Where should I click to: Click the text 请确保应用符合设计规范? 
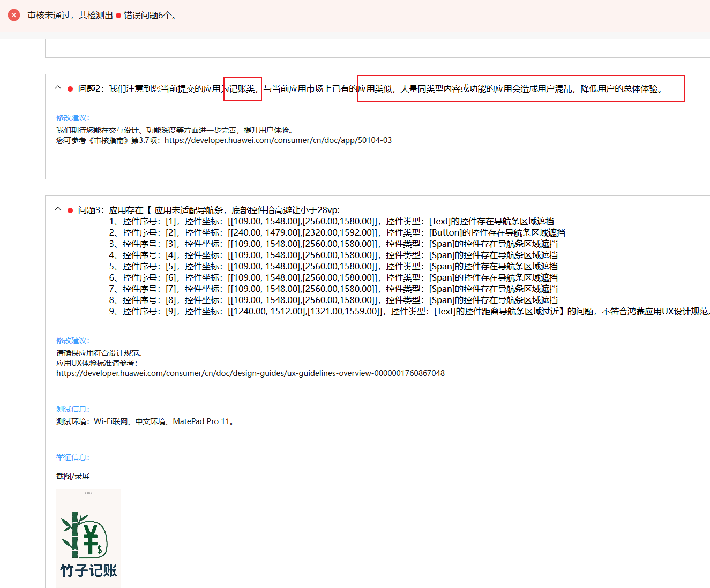tap(100, 353)
